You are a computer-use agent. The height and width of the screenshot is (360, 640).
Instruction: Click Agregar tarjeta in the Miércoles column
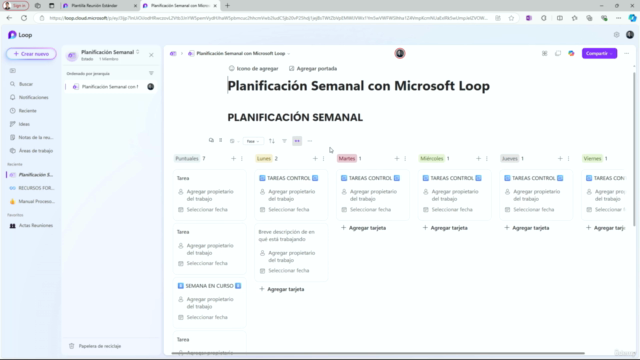tap(445, 228)
